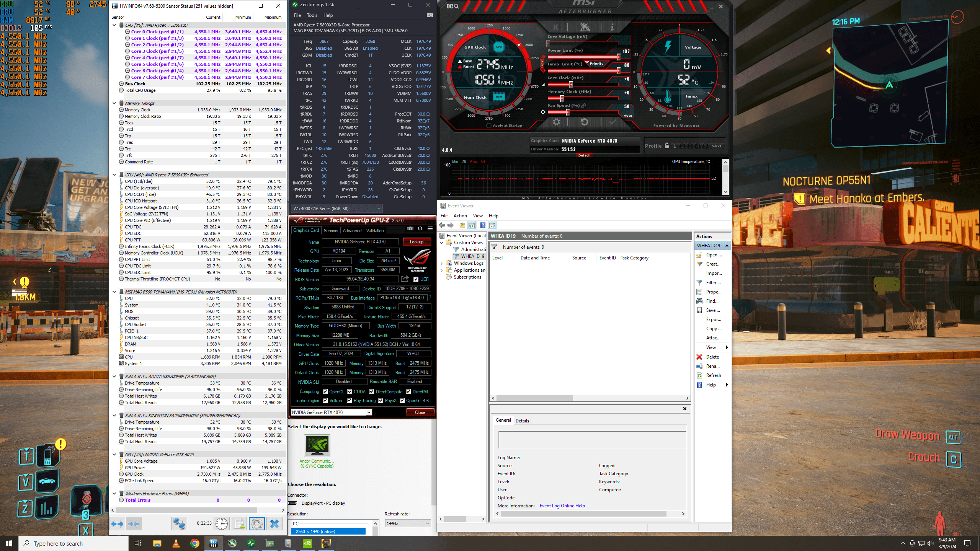
Task: Click GPU-Z refresh icon
Action: tap(420, 228)
